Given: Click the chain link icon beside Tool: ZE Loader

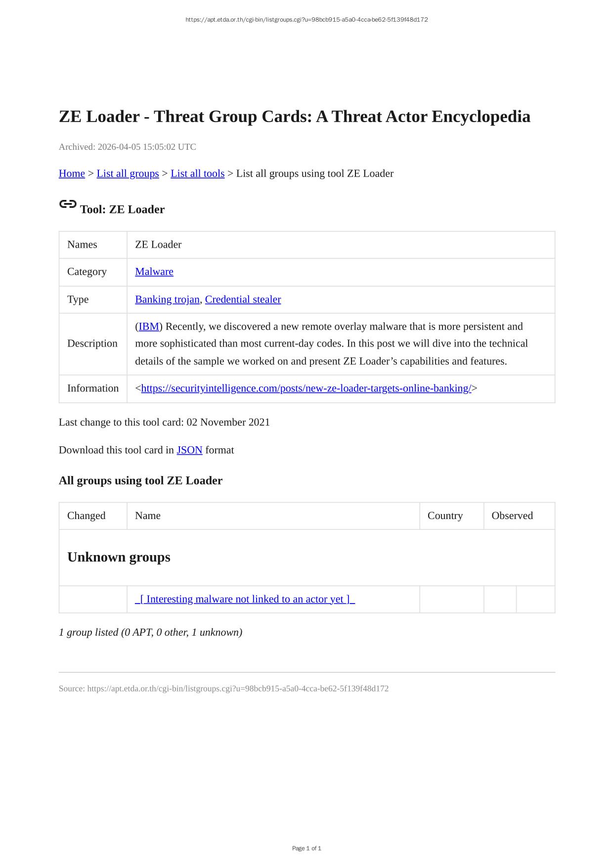Looking at the screenshot, I should [68, 204].
